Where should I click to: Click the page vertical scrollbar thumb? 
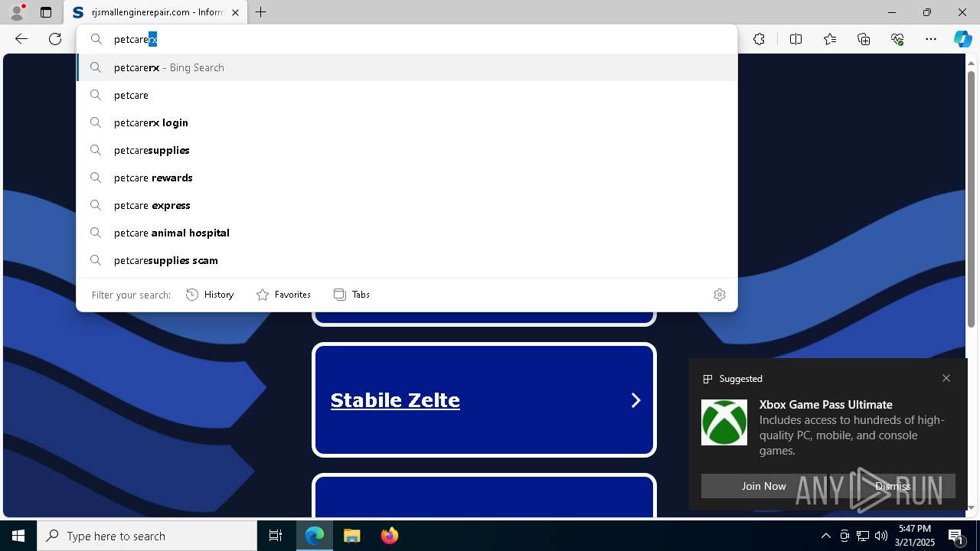click(971, 199)
